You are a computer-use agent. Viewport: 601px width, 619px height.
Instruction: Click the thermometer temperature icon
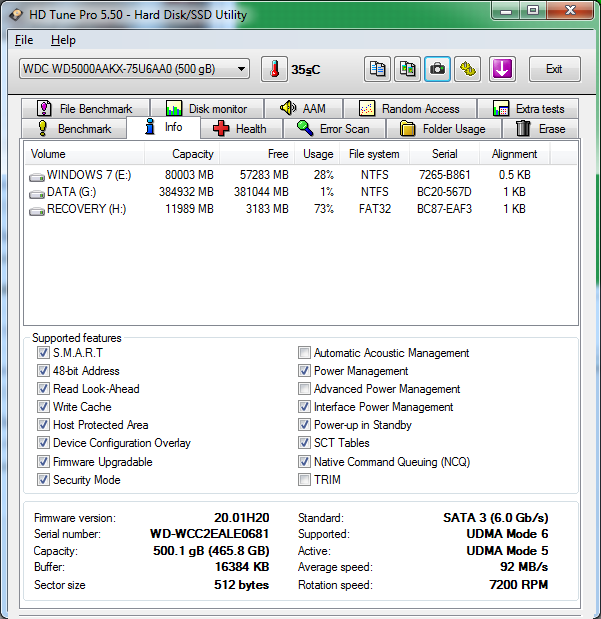click(x=274, y=69)
